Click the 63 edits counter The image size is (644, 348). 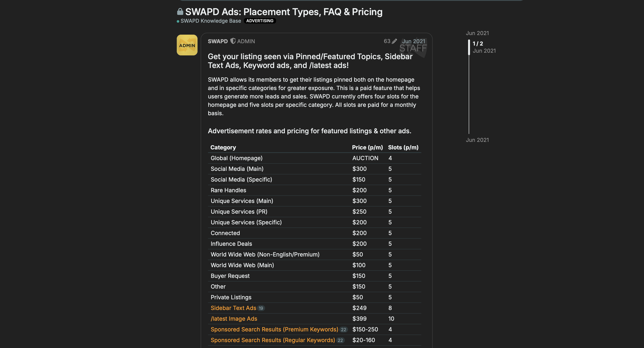pyautogui.click(x=387, y=41)
